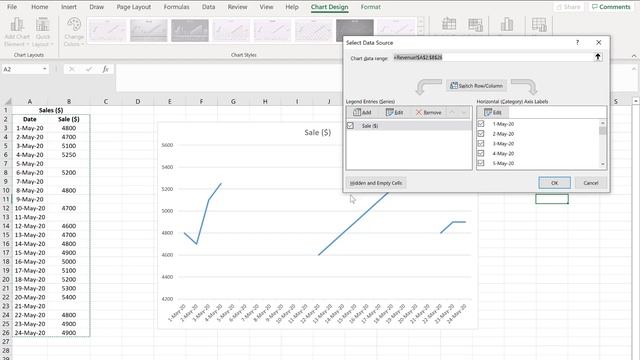Image resolution: width=640 pixels, height=360 pixels.
Task: Switch to Page Layout tab
Action: (133, 7)
